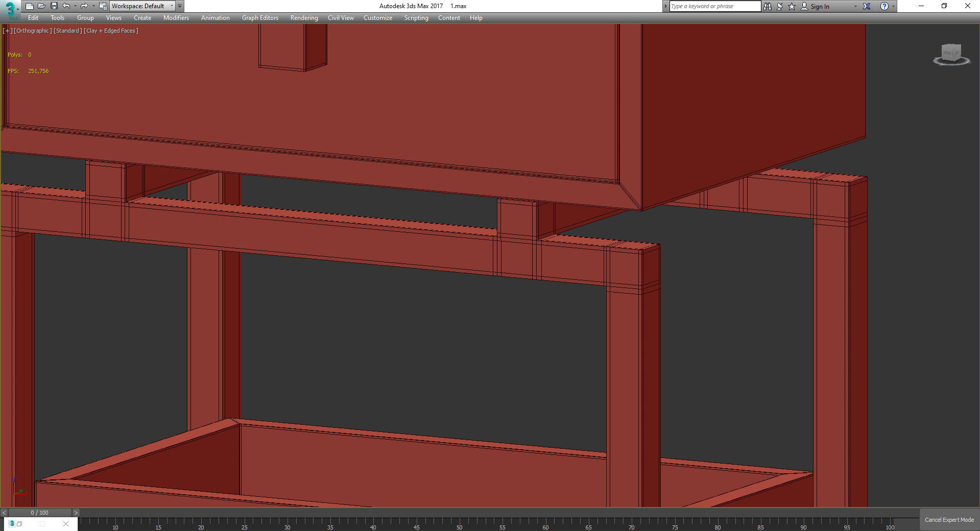The image size is (980, 531).
Task: Open the Modifiers menu
Action: (176, 18)
